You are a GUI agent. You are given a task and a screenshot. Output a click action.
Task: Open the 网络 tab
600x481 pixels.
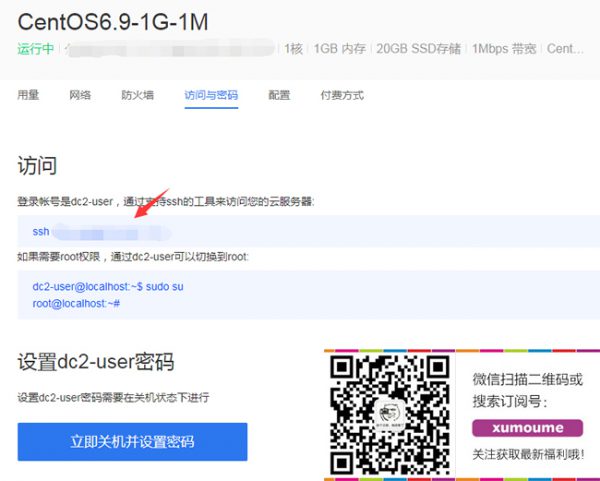pos(80,95)
